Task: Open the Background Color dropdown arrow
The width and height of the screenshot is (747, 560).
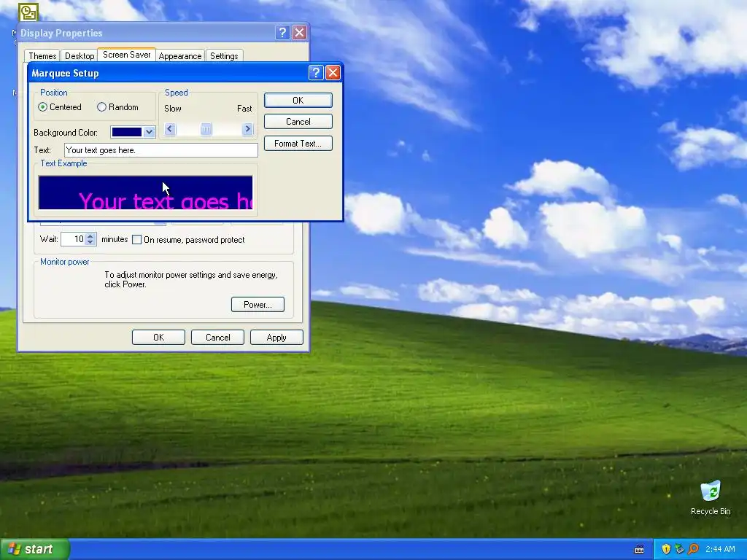Action: point(149,132)
